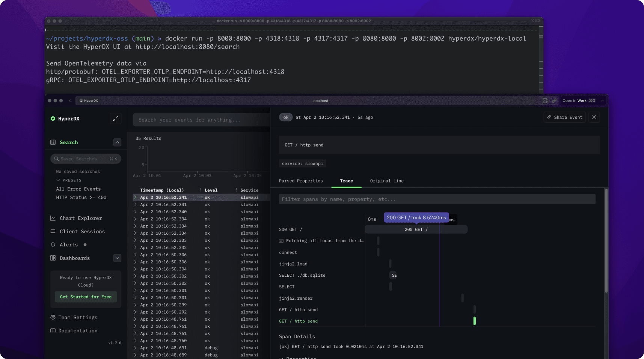Screen dimensions: 644x359
Task: Open Client Sessions from the sidebar
Action: [x=82, y=232]
